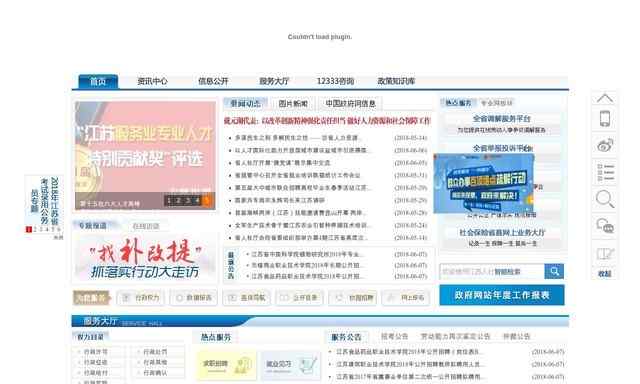Switch to the 劳动能力再次鉴定公告 tab

(455, 337)
